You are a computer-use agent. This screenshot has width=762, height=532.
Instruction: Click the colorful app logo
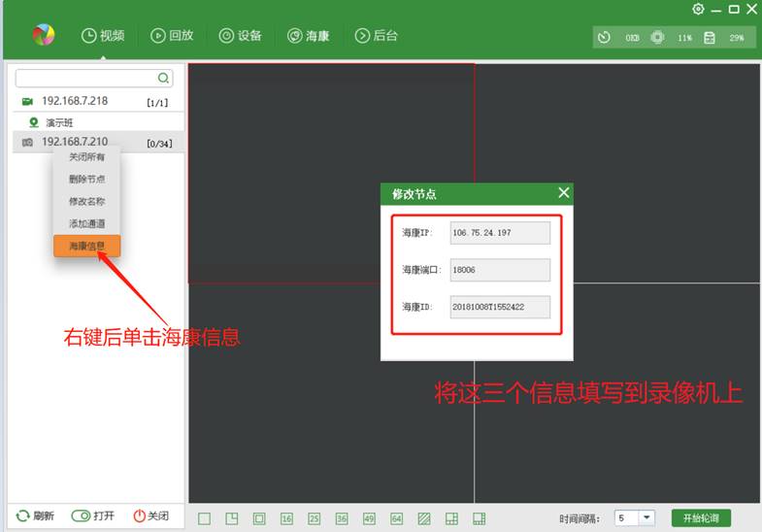[44, 36]
